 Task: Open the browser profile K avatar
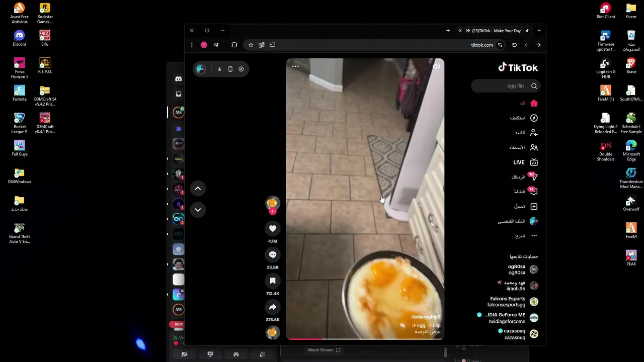pyautogui.click(x=204, y=45)
